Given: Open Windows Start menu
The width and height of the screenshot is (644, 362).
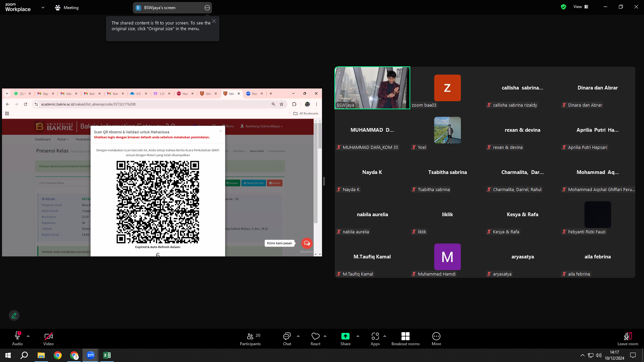Looking at the screenshot, I should click(8, 355).
